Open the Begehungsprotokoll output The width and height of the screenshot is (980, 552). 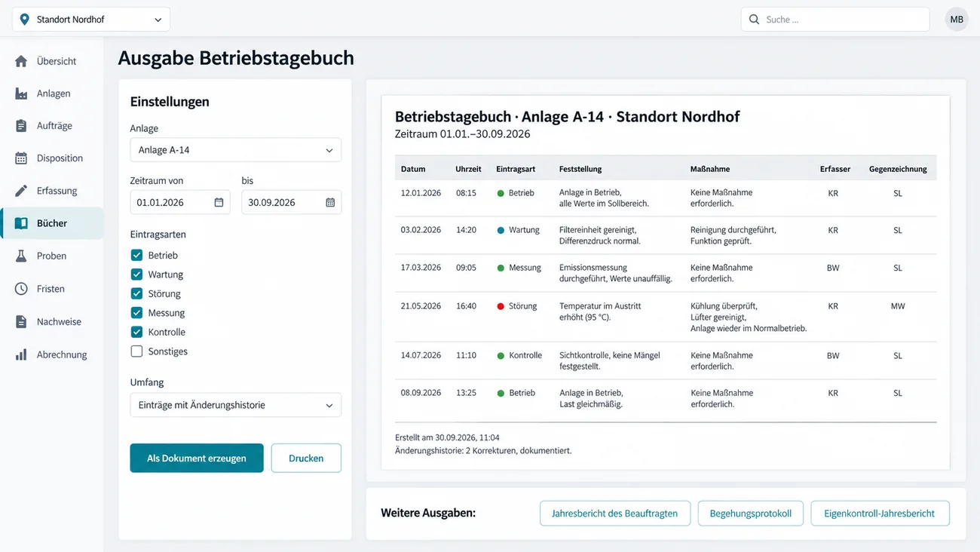click(x=751, y=514)
